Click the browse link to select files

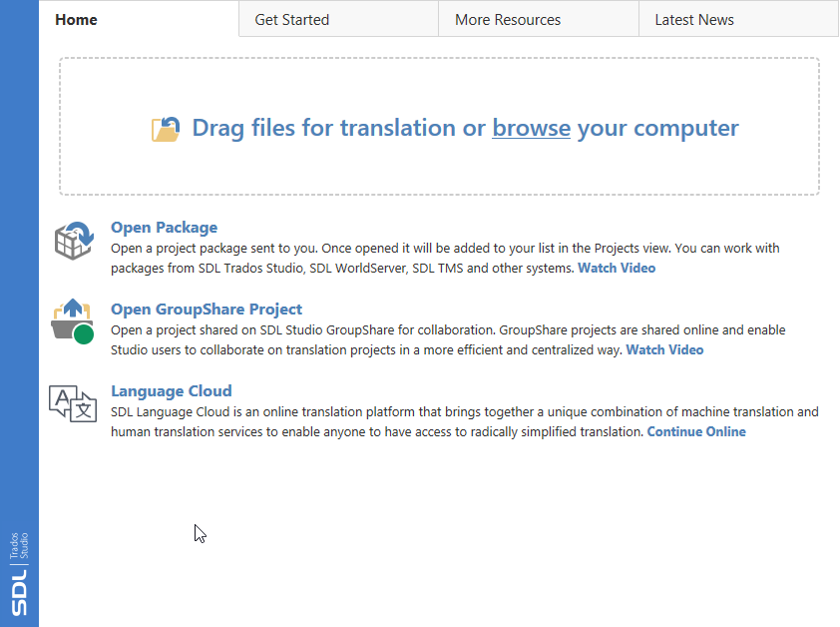click(532, 128)
